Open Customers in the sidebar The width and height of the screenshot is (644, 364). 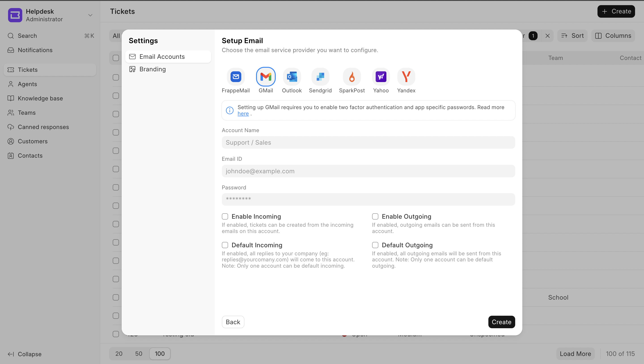(x=50, y=141)
